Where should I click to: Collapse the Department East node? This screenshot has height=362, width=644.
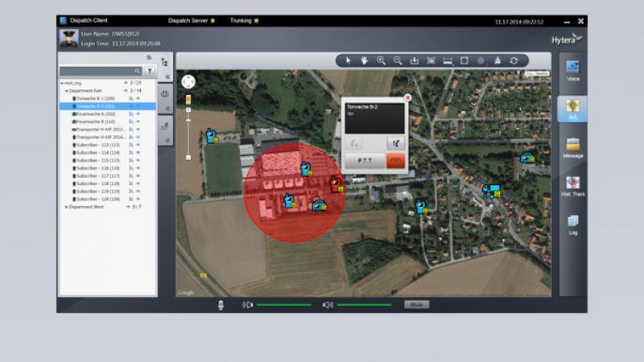67,91
